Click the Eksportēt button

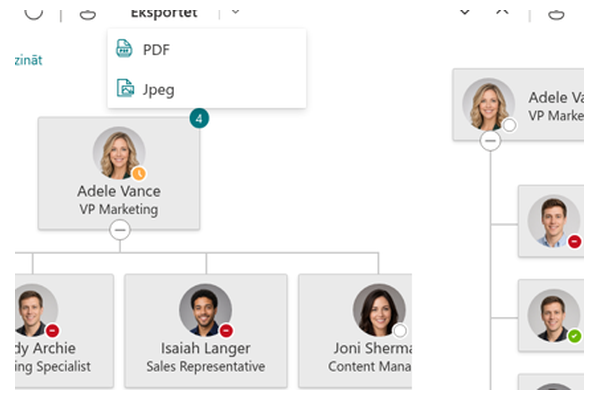click(x=164, y=13)
